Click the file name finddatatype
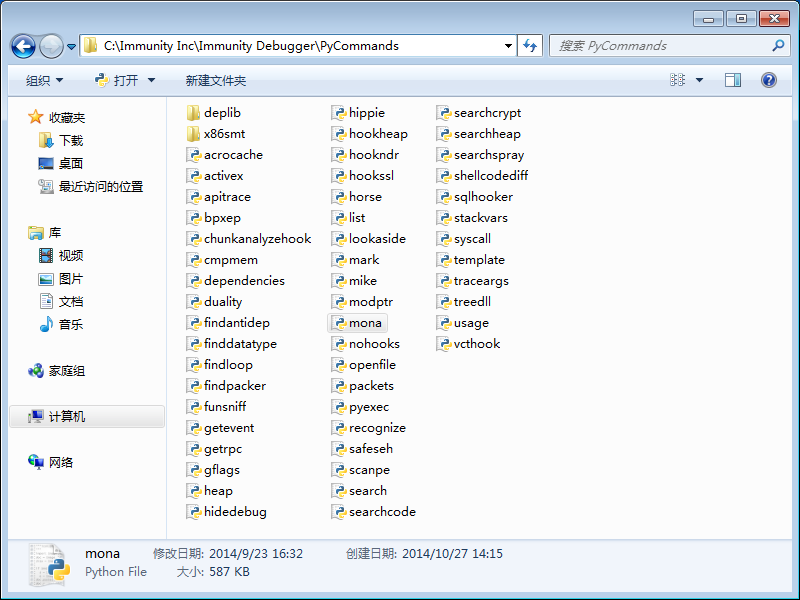This screenshot has width=800, height=600. pyautogui.click(x=240, y=344)
